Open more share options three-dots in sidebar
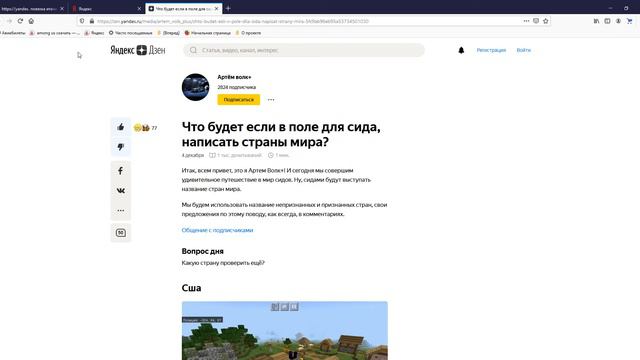The image size is (640, 360). (x=120, y=211)
